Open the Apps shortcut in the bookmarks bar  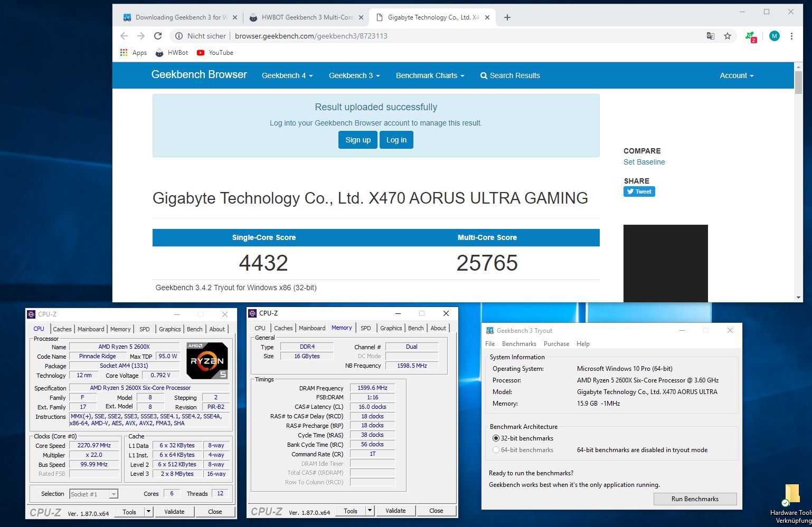pyautogui.click(x=134, y=53)
